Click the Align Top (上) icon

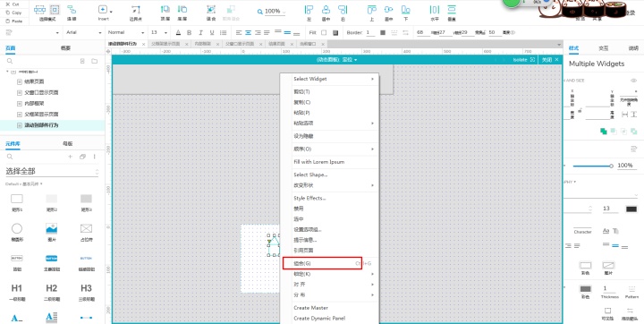tap(372, 9)
